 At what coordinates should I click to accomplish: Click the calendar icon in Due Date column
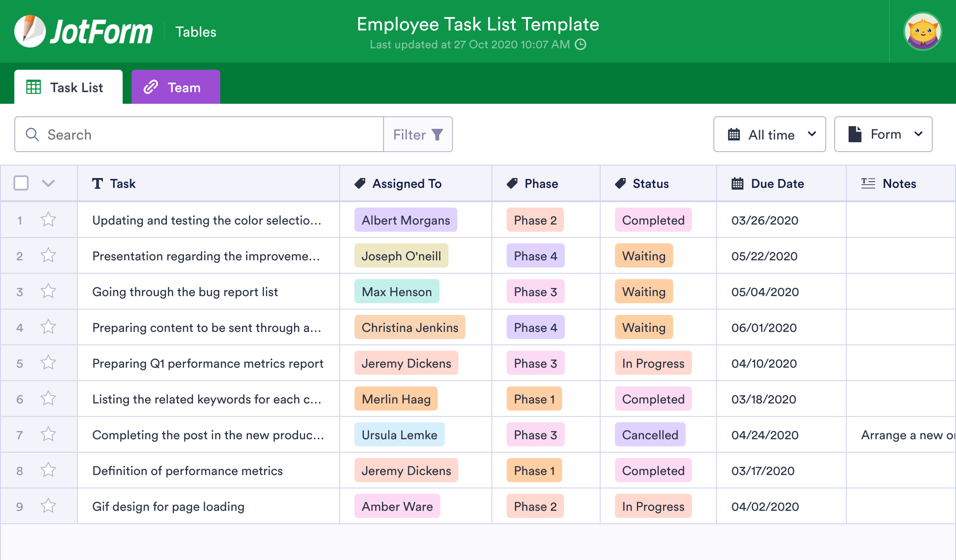[734, 184]
